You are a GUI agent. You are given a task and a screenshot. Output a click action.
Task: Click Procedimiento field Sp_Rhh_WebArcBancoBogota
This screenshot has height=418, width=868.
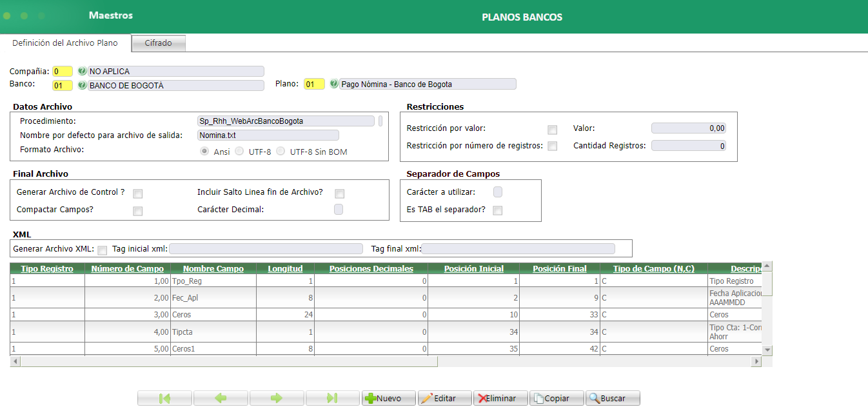click(286, 121)
